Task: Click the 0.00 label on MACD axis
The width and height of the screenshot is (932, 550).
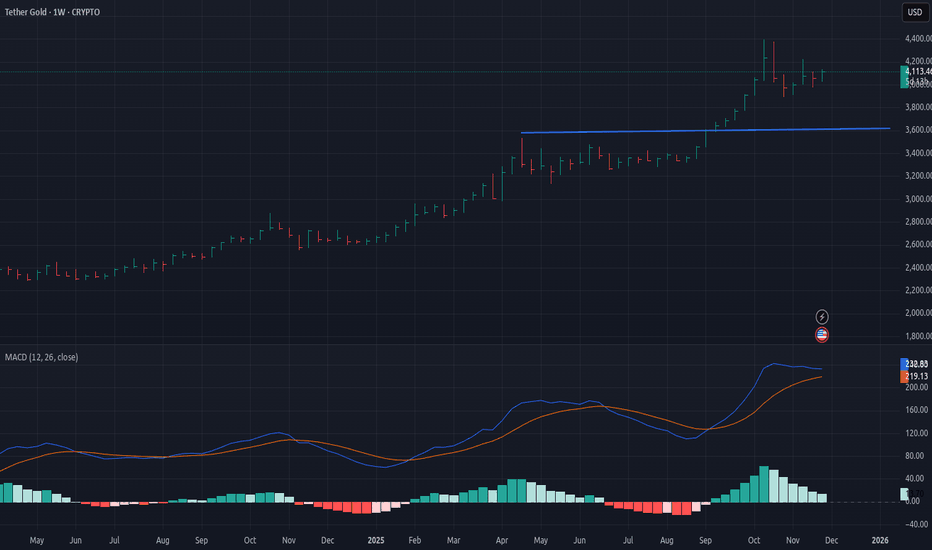Action: click(x=912, y=501)
